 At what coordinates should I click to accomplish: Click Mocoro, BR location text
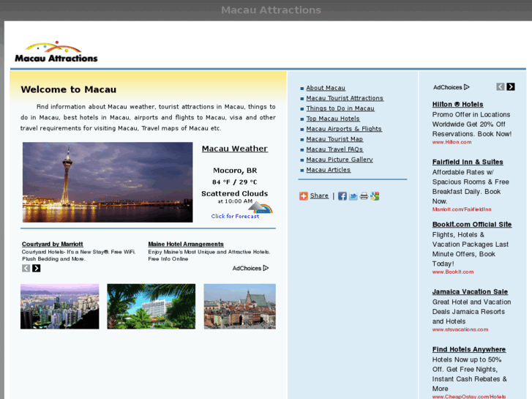click(235, 171)
